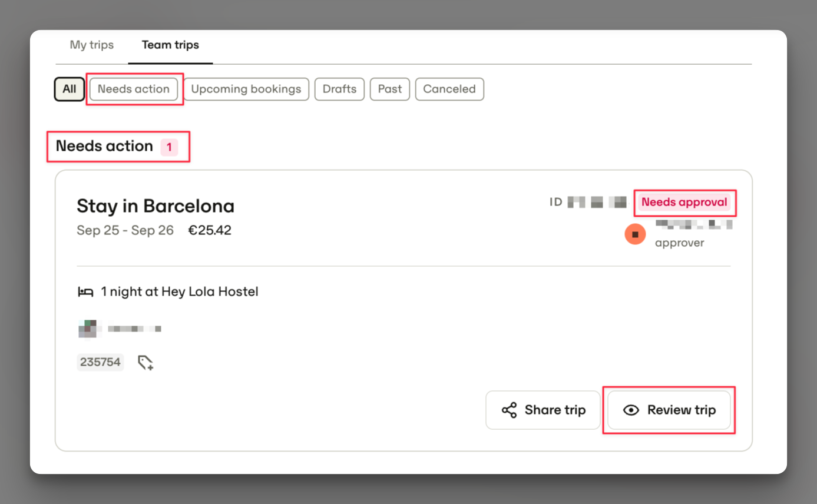Select the All filter chip

[70, 89]
